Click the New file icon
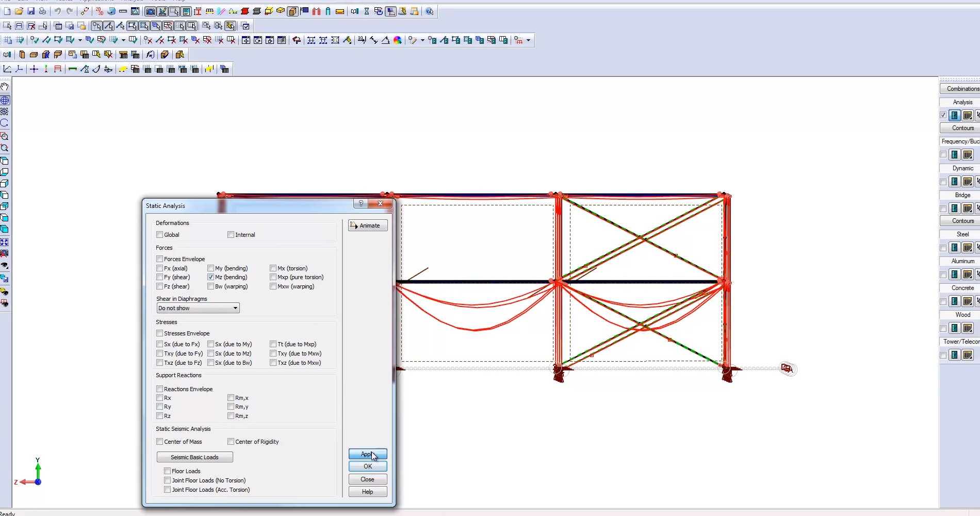 [7, 11]
